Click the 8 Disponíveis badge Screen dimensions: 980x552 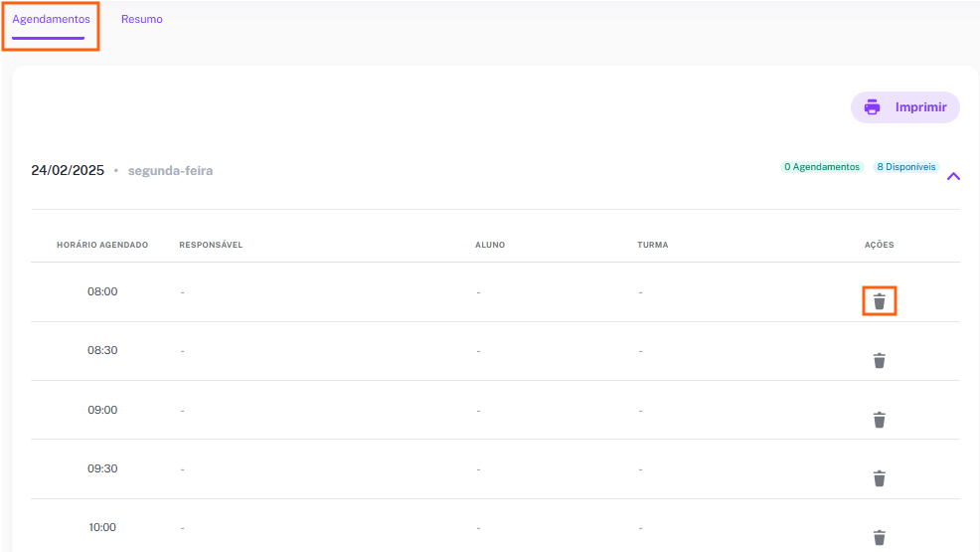(x=906, y=167)
